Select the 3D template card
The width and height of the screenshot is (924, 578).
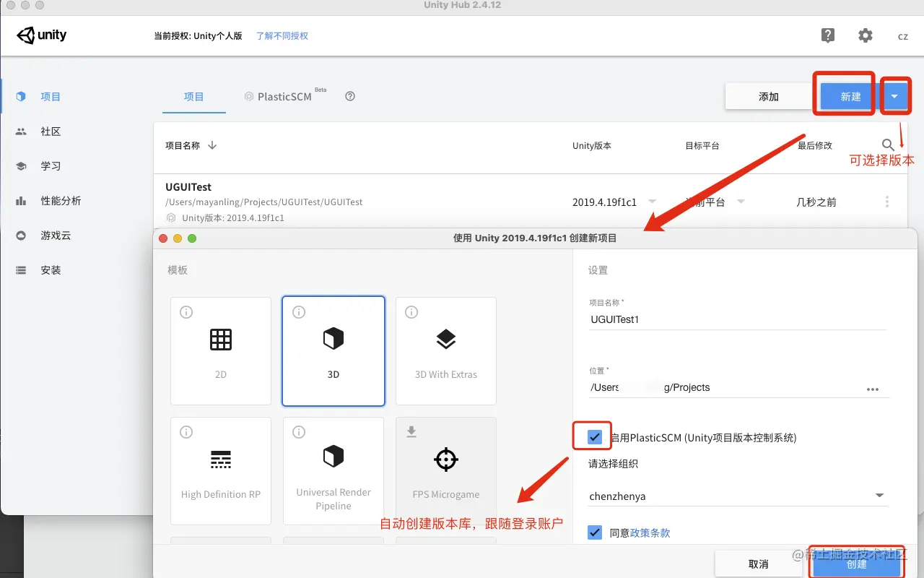334,351
